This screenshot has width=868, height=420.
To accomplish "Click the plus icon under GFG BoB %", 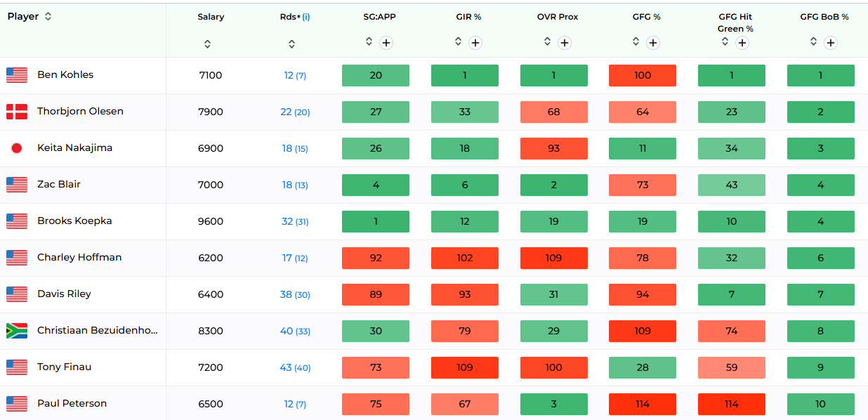I will tap(831, 43).
